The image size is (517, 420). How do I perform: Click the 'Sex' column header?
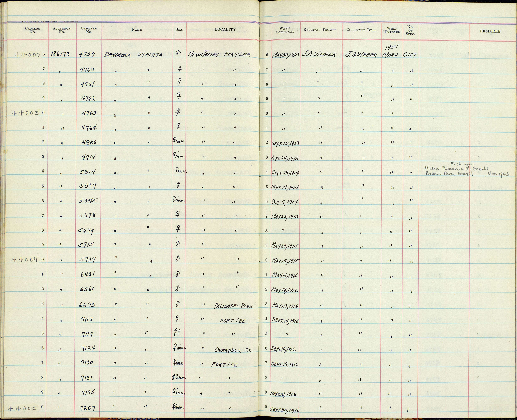(179, 30)
